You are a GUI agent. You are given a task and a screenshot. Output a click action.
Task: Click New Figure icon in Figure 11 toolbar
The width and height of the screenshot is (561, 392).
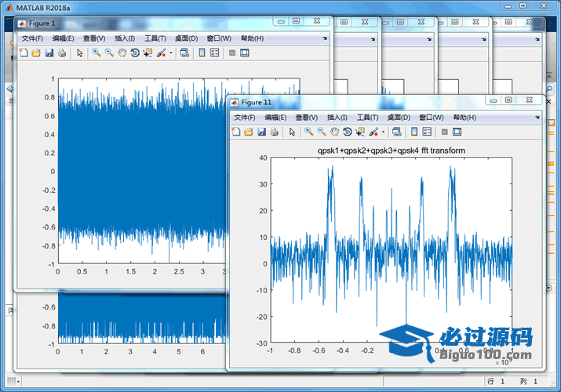236,132
